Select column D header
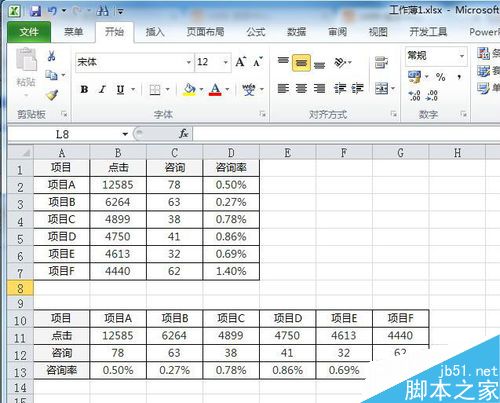Screen dimensions: 500x403 [231, 153]
